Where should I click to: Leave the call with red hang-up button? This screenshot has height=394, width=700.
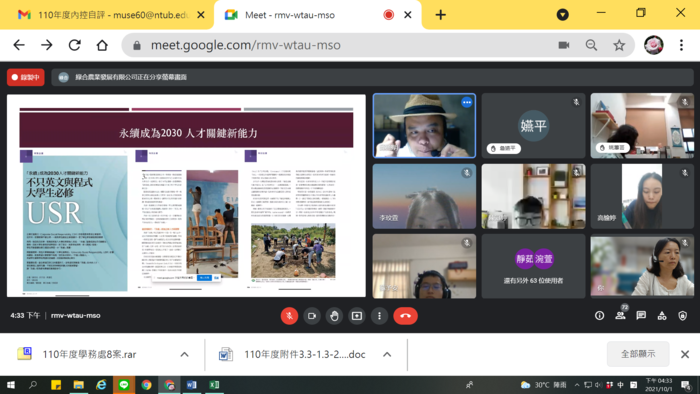click(x=405, y=316)
